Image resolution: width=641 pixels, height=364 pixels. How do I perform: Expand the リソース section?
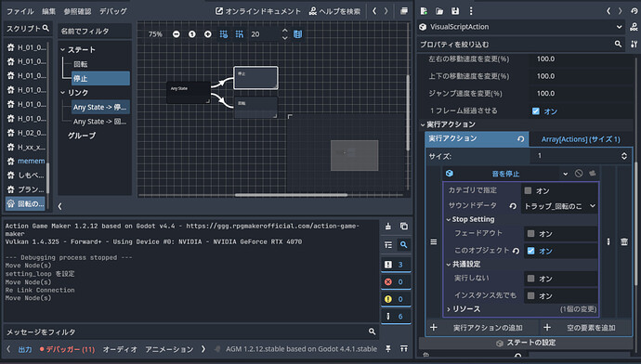[449, 309]
